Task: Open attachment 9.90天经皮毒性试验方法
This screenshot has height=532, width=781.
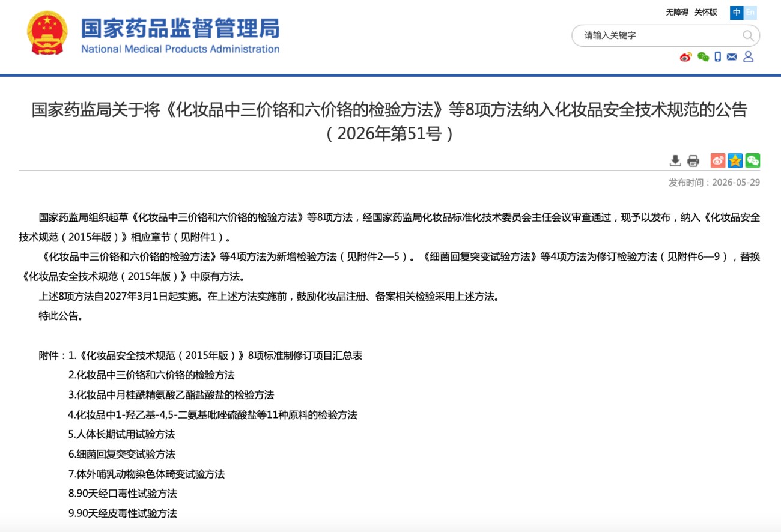Action: (x=123, y=513)
